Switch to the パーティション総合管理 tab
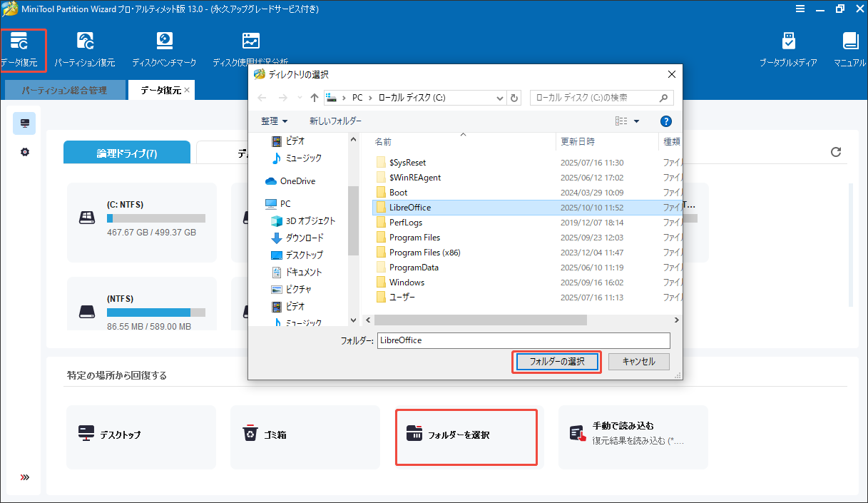Viewport: 868px width, 503px height. pos(64,91)
